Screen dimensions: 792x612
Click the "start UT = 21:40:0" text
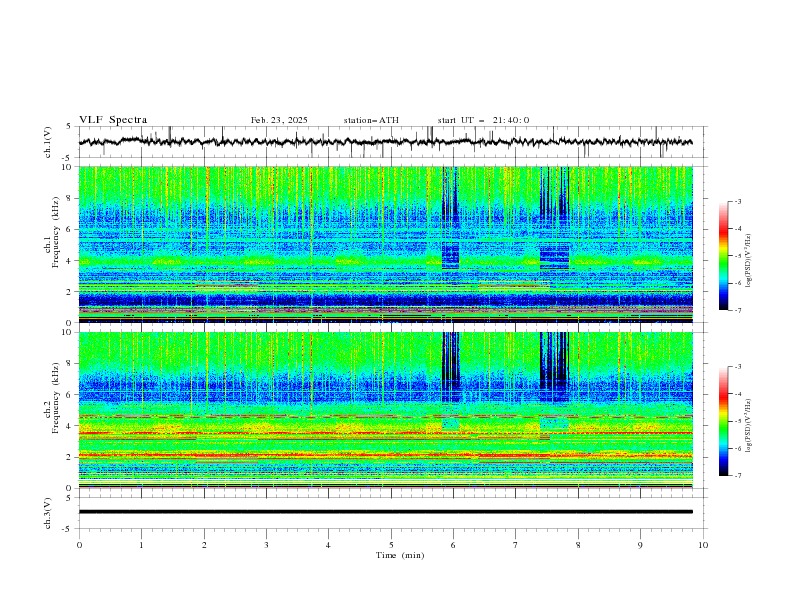click(483, 120)
